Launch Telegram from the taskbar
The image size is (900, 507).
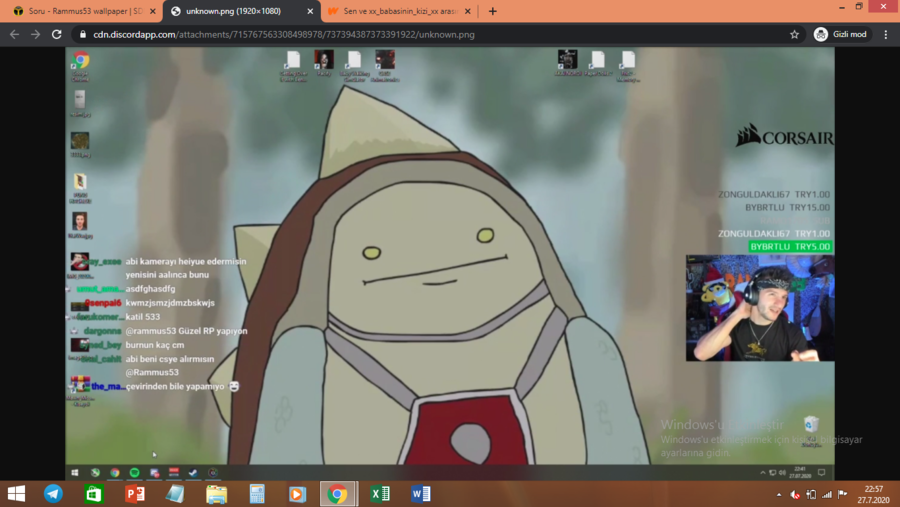53,494
